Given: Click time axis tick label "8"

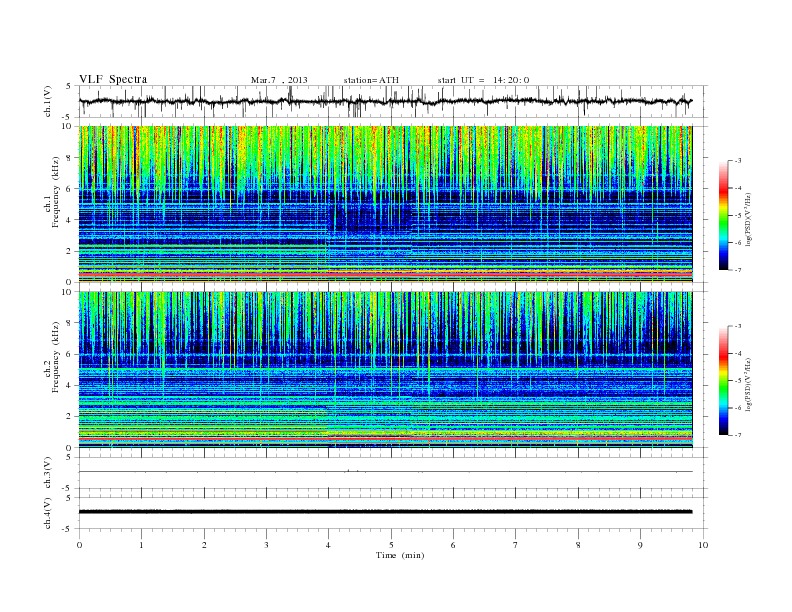Looking at the screenshot, I should click(578, 545).
